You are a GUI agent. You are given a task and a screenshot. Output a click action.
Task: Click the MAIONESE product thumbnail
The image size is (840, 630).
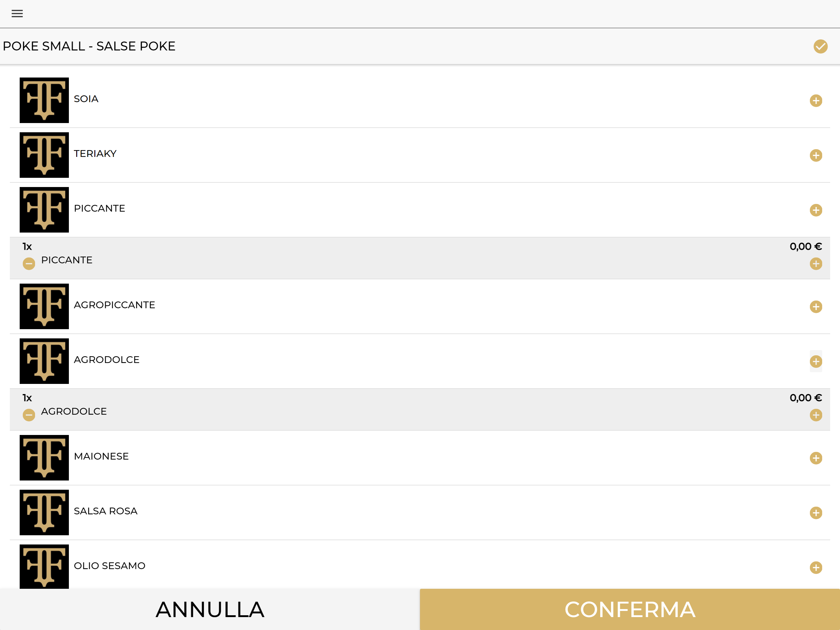[x=45, y=457]
